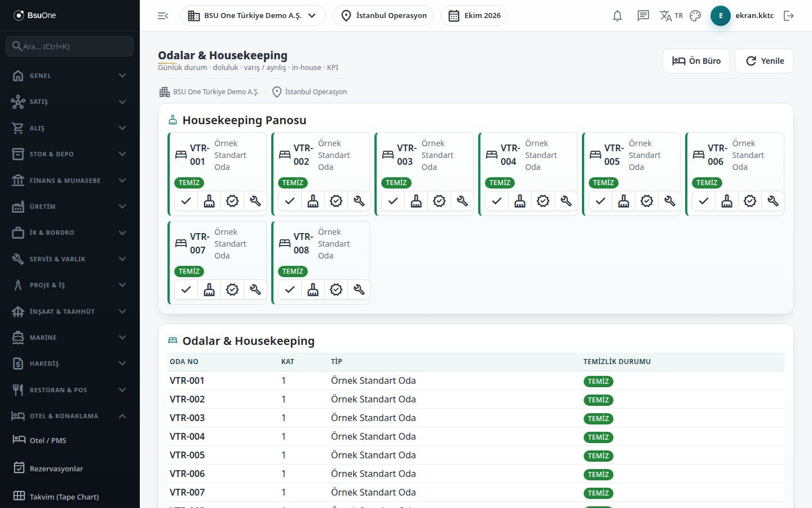Open the theme palette icon
Viewport: 812px width, 508px height.
point(695,16)
